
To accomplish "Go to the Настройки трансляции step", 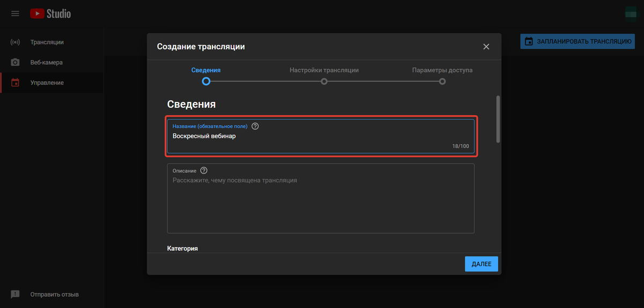I will 324,70.
